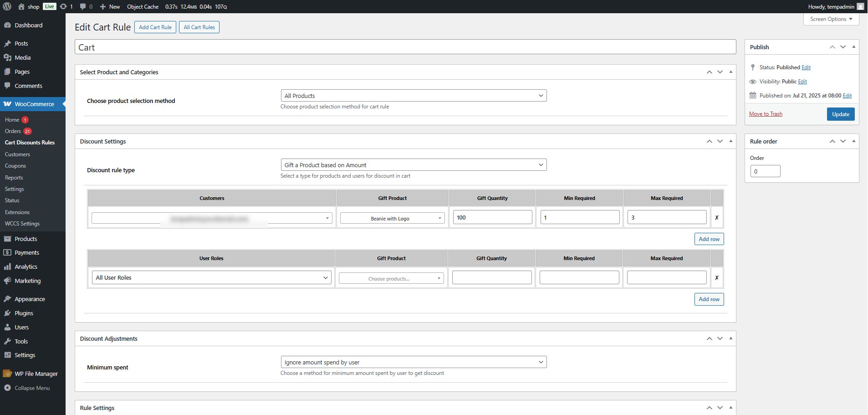Open the Minimum spent dropdown

click(414, 362)
